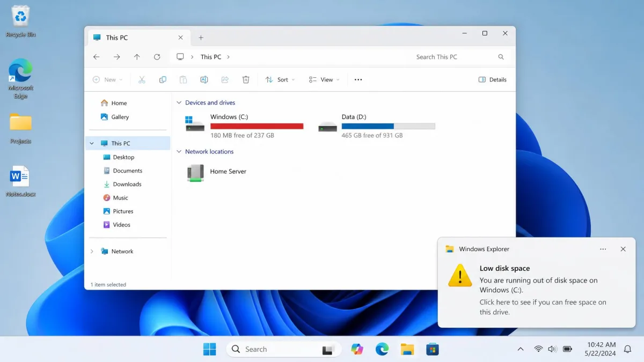Open the Home Server network location
Screen dimensions: 644x362
click(217, 173)
